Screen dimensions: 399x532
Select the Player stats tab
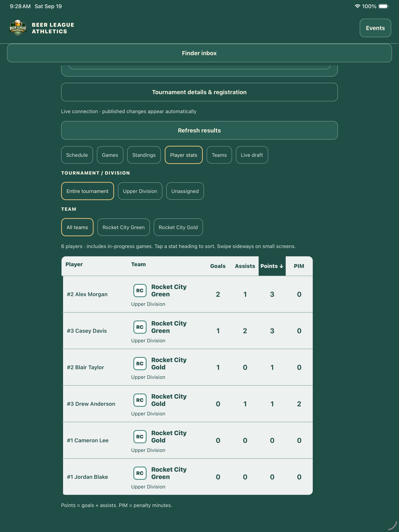[x=184, y=155]
